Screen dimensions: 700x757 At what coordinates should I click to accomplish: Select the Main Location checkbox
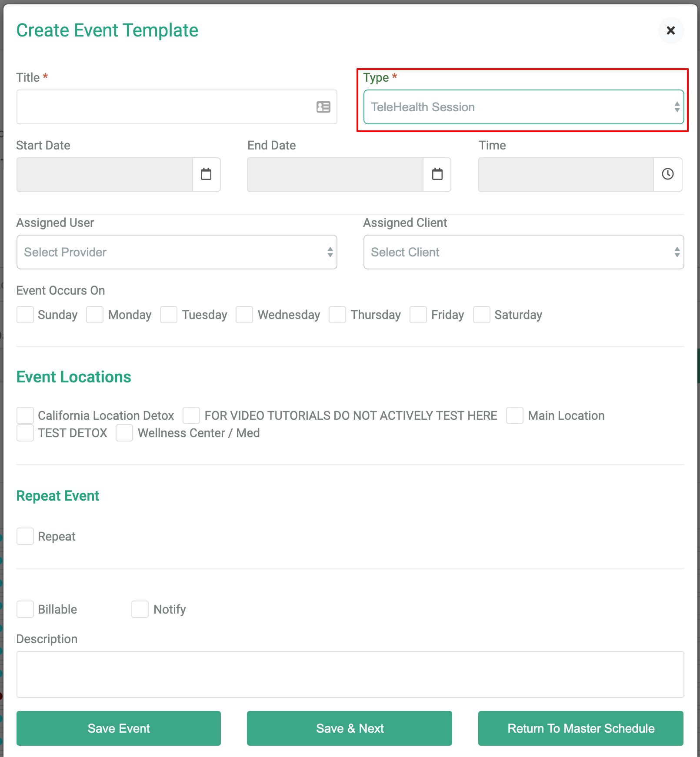(515, 415)
